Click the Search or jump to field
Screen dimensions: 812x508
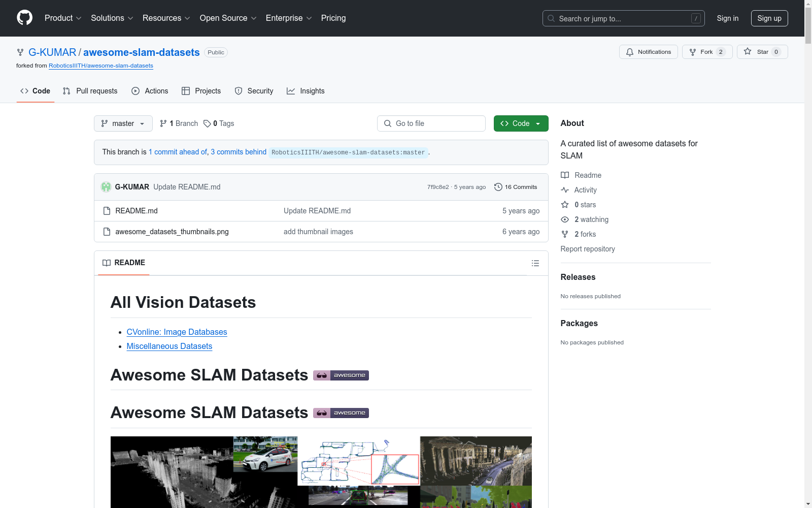click(x=624, y=18)
